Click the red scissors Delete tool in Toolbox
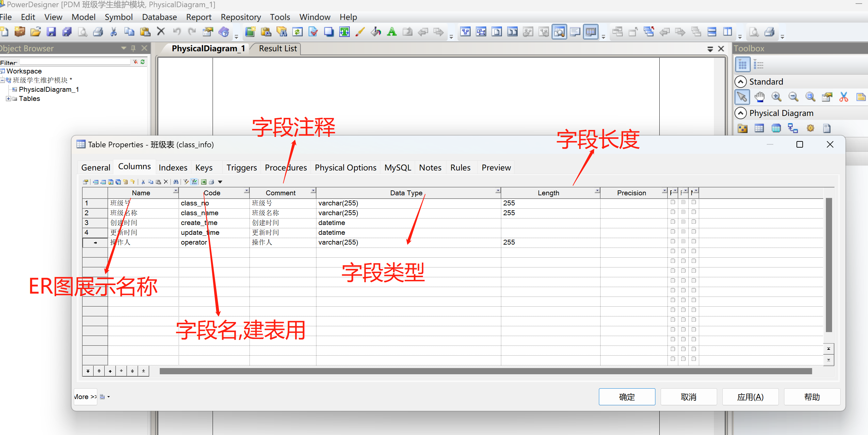 (x=844, y=97)
